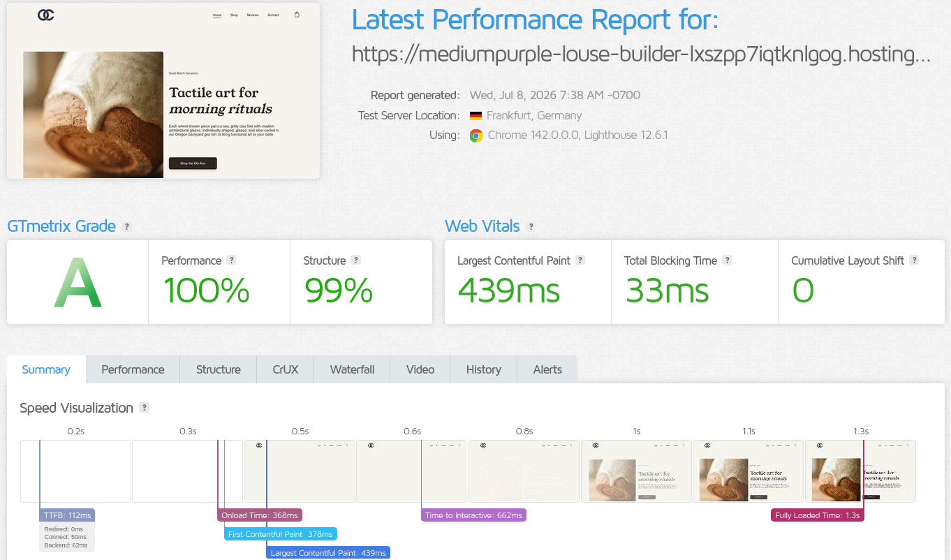This screenshot has height=560, width=951.
Task: Click the 0.3s filmstrip frame
Action: pos(188,471)
